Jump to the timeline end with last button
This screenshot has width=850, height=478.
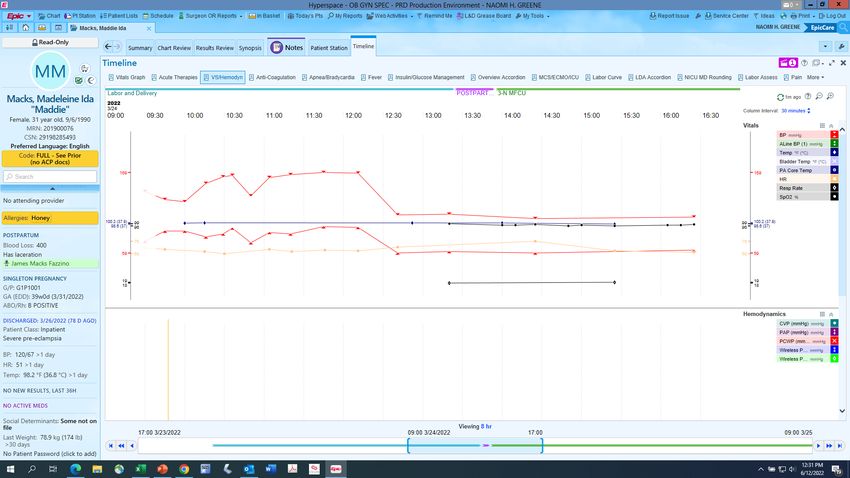pos(840,445)
